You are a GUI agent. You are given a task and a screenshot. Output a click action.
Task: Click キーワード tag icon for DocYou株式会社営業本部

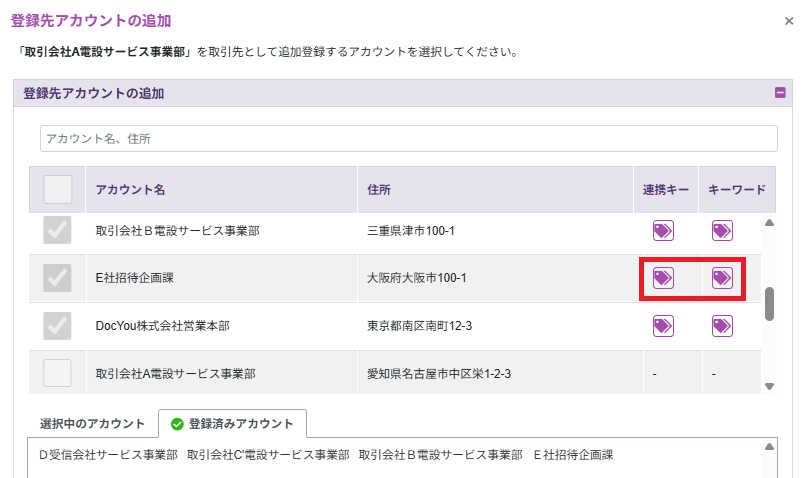click(722, 325)
